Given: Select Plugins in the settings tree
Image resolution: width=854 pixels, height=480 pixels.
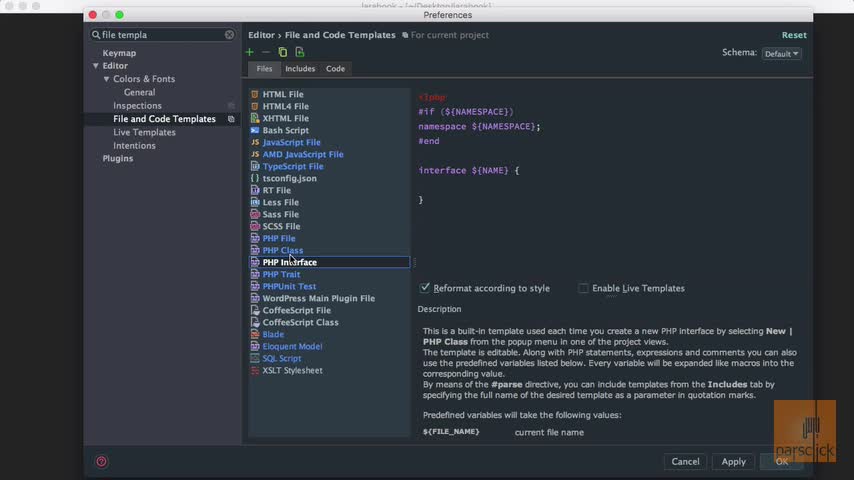Looking at the screenshot, I should [x=118, y=159].
